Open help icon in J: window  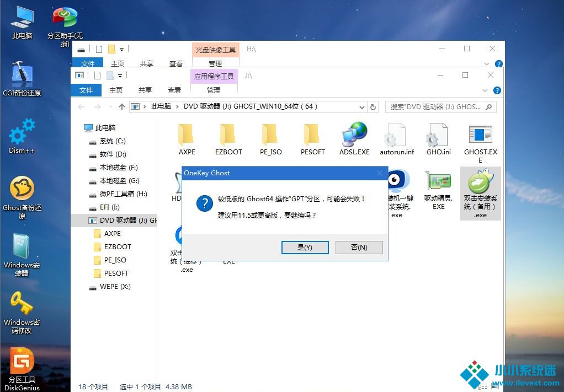click(x=497, y=90)
